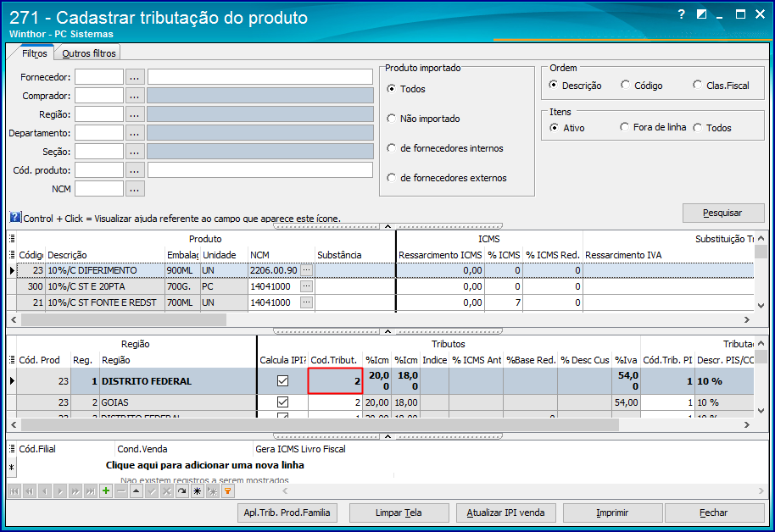Image resolution: width=775 pixels, height=532 pixels.
Task: Click the Fechar button
Action: (x=714, y=513)
